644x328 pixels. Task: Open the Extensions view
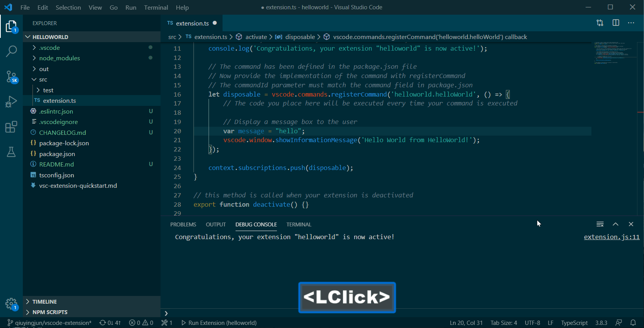pos(11,127)
